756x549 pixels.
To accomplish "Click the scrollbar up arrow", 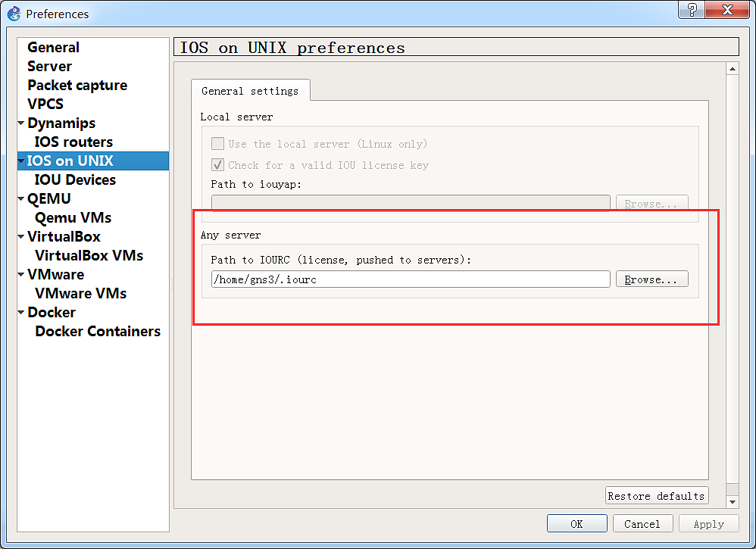I will click(732, 70).
